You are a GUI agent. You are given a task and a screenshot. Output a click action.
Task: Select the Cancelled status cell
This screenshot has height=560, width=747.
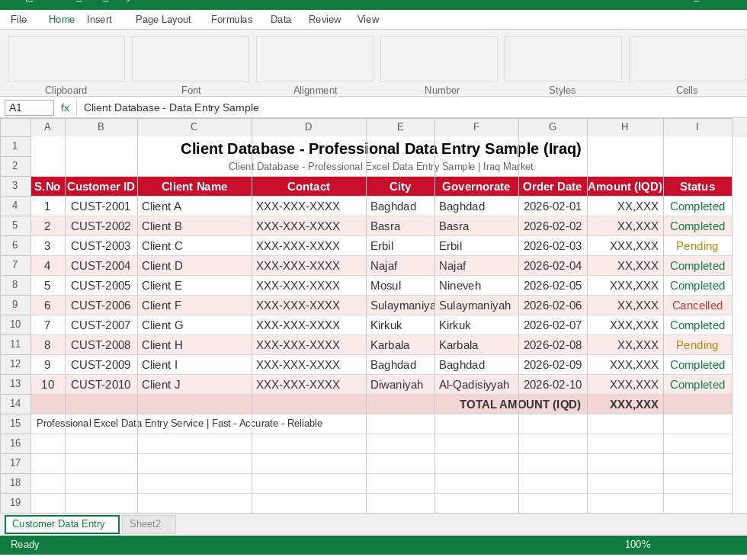697,306
